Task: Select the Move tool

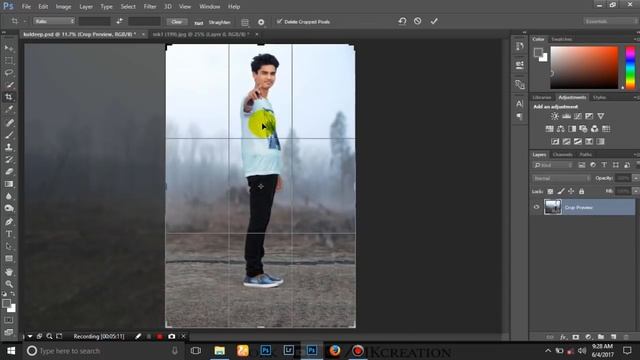Action: (9, 48)
